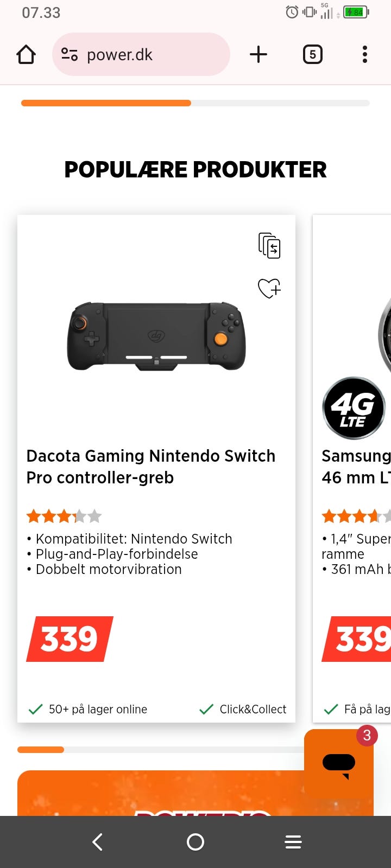The height and width of the screenshot is (868, 391).
Task: Open the browser three-dot menu
Action: 364,55
